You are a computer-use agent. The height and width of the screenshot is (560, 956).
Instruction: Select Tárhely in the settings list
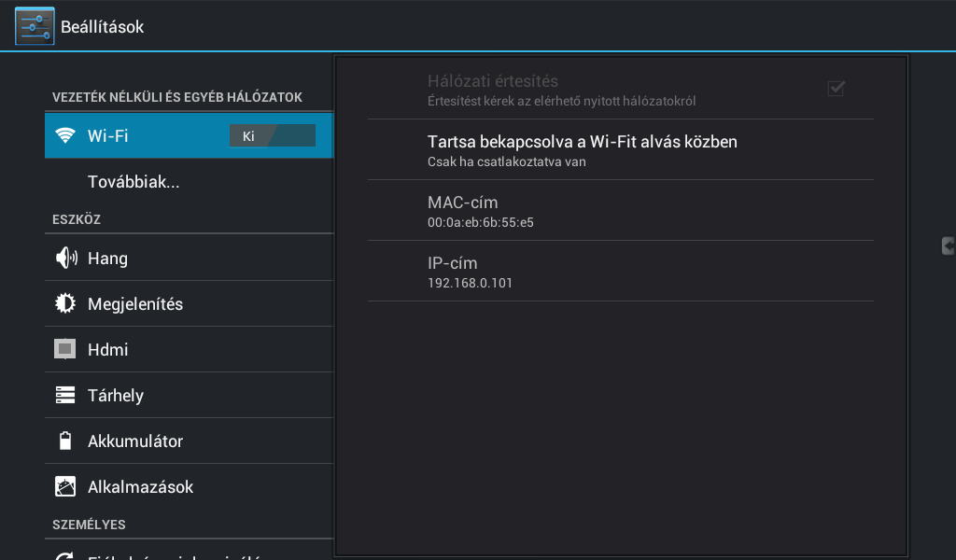189,395
